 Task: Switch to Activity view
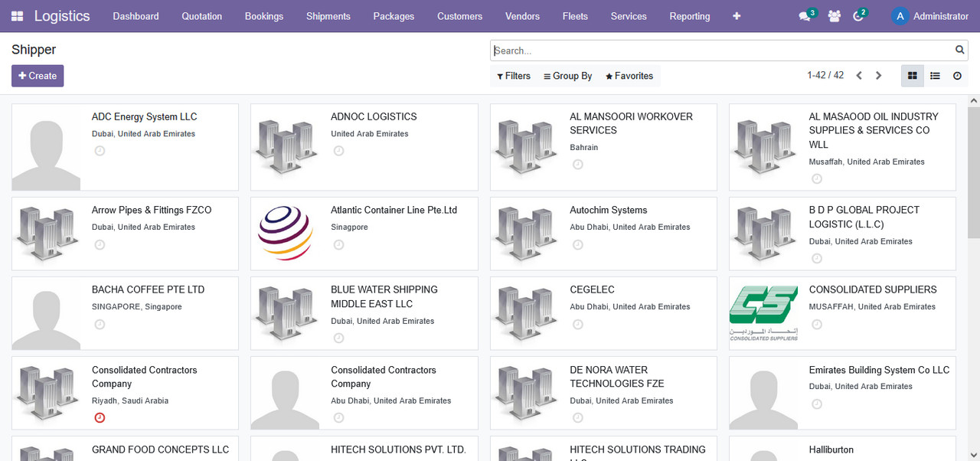(957, 76)
